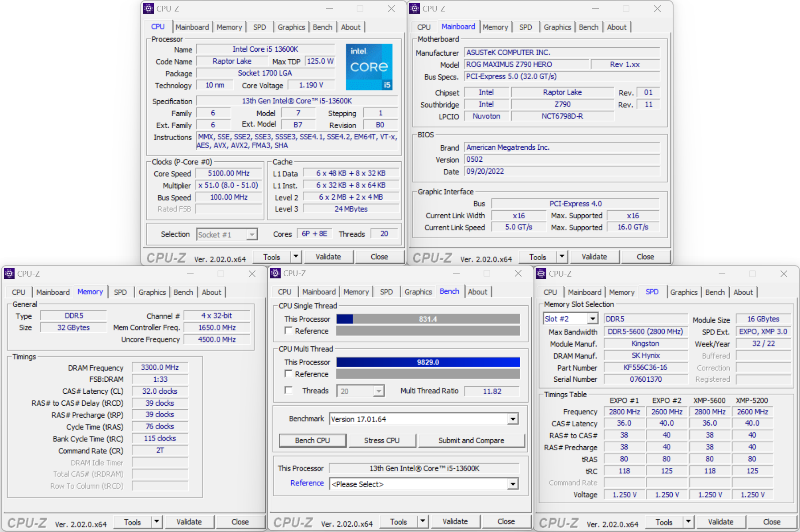Click Close button in Bench window
Screen dimensions: 800x532
pyautogui.click(x=506, y=521)
